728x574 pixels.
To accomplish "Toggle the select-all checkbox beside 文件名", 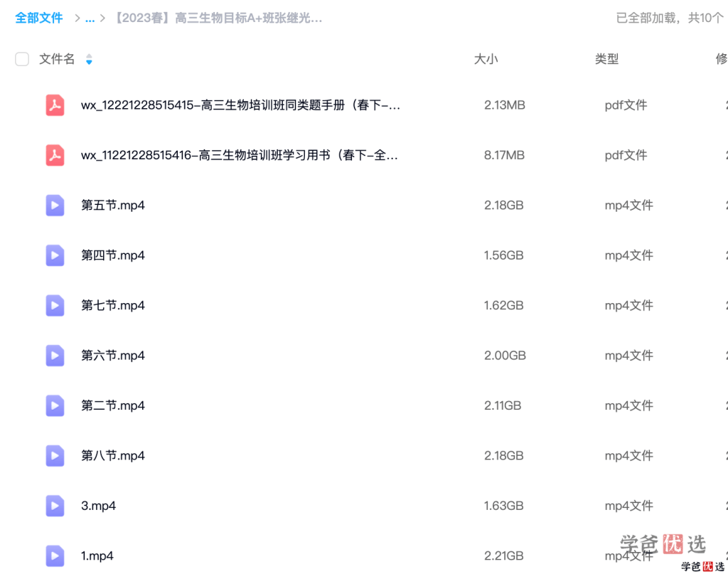I will 22,59.
